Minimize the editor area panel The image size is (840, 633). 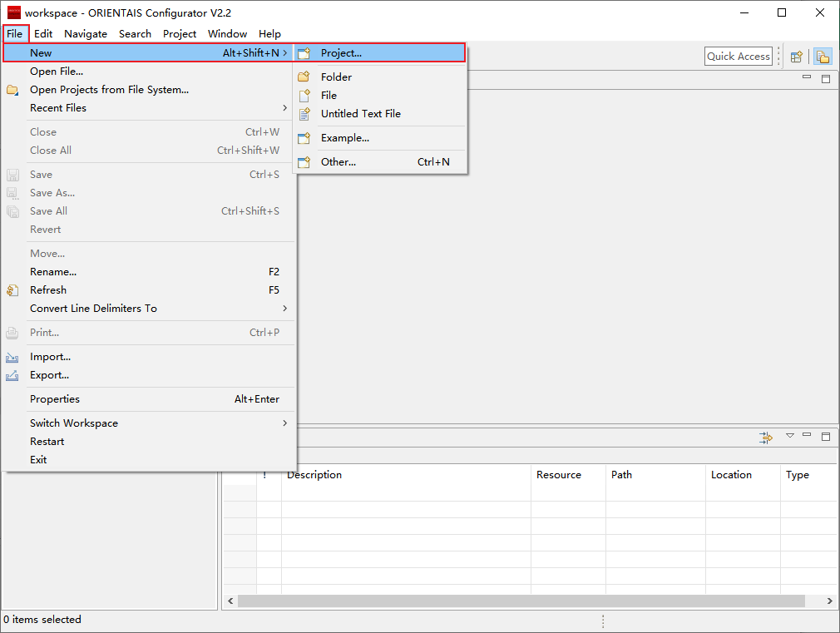coord(807,77)
